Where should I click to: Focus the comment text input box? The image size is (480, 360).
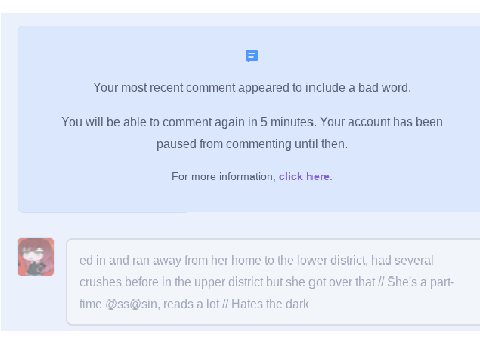273,282
